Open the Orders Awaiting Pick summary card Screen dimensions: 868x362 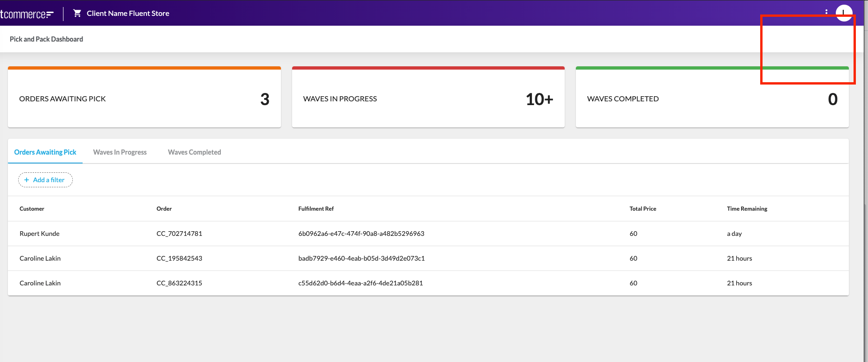(x=144, y=99)
